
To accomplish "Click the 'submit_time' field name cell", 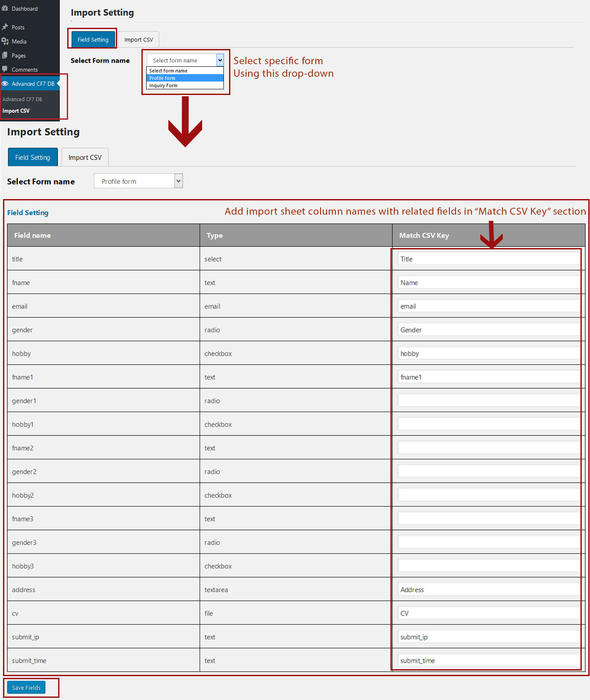I will (104, 660).
